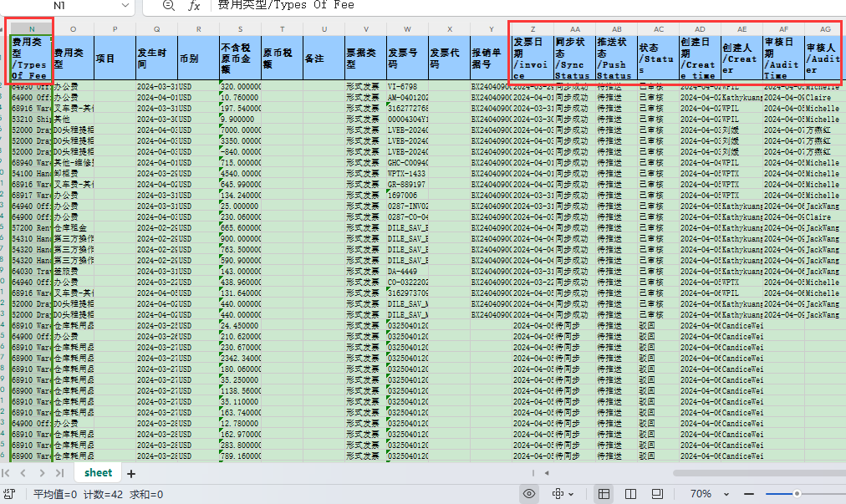This screenshot has height=504, width=846.
Task: Jump to first sheet navigation arrow
Action: (x=6, y=473)
